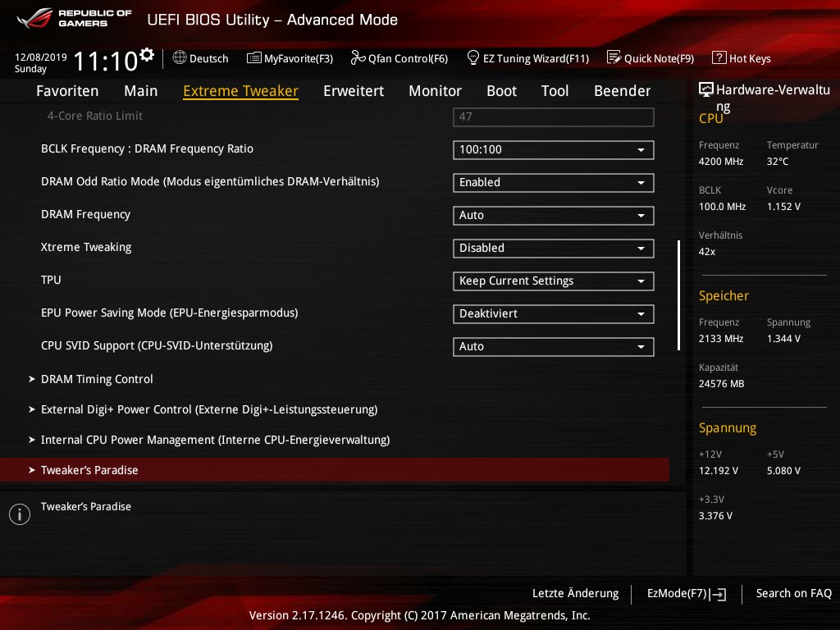840x630 pixels.
Task: Click the settings gear next to the clock
Action: point(147,54)
